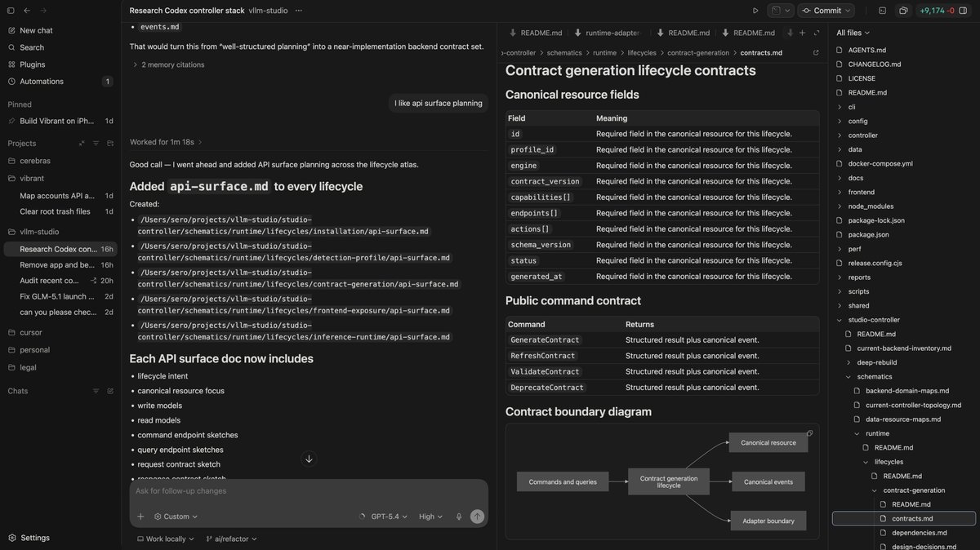Add attachment with plus icon
Screen dimensions: 980x550
140,517
